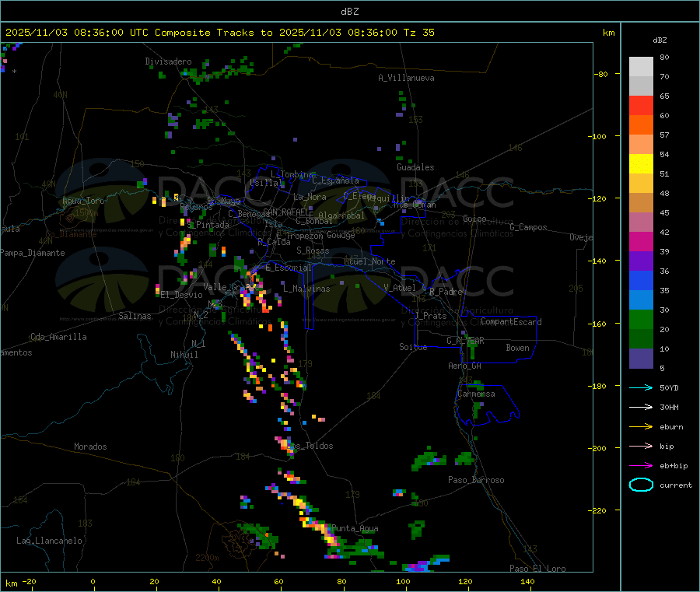Click the 'Carmensa' map label
This screenshot has width=700, height=592.
(x=476, y=394)
